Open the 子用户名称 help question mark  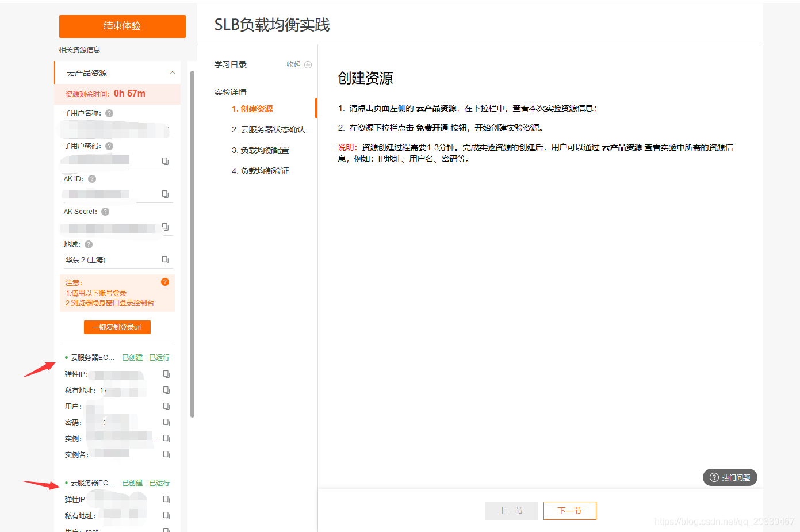coord(109,113)
